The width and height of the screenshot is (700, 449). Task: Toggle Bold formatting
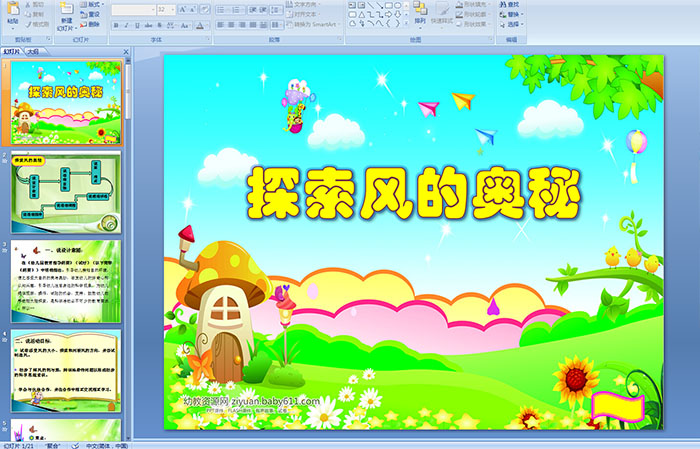point(116,25)
